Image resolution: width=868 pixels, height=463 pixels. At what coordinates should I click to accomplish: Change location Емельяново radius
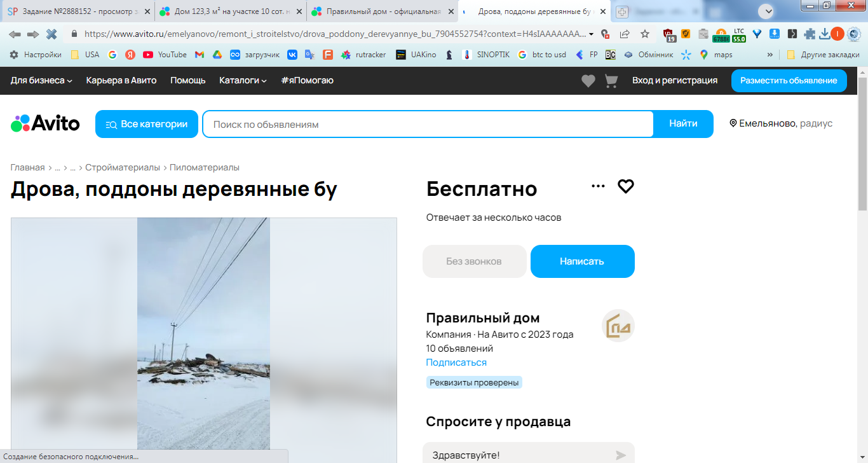tap(780, 123)
